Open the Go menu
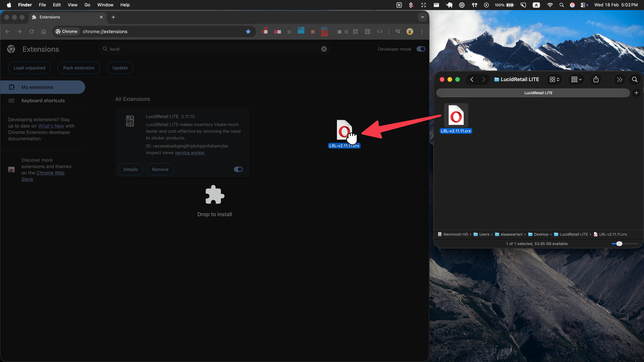Screen dimensions: 644x362 87,5
